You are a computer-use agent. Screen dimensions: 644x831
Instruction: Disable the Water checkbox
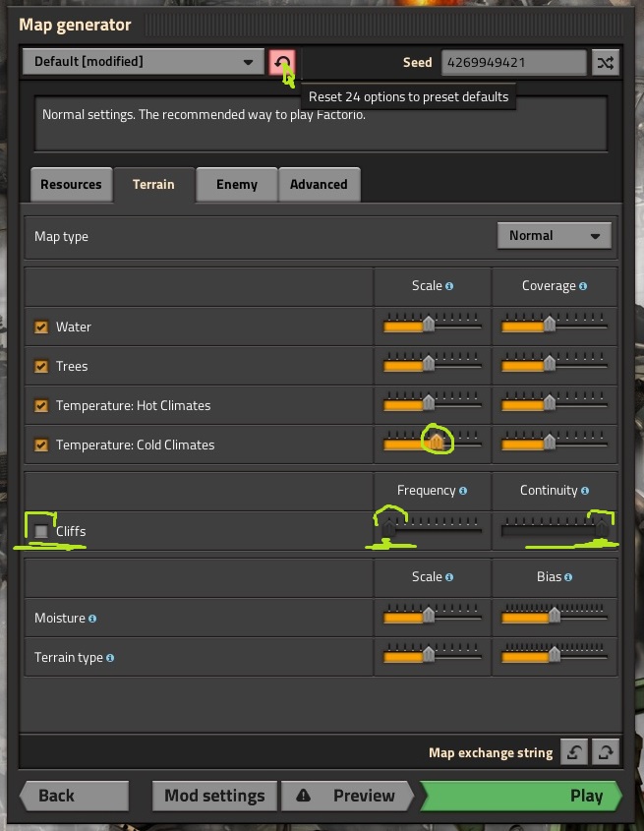pos(41,327)
